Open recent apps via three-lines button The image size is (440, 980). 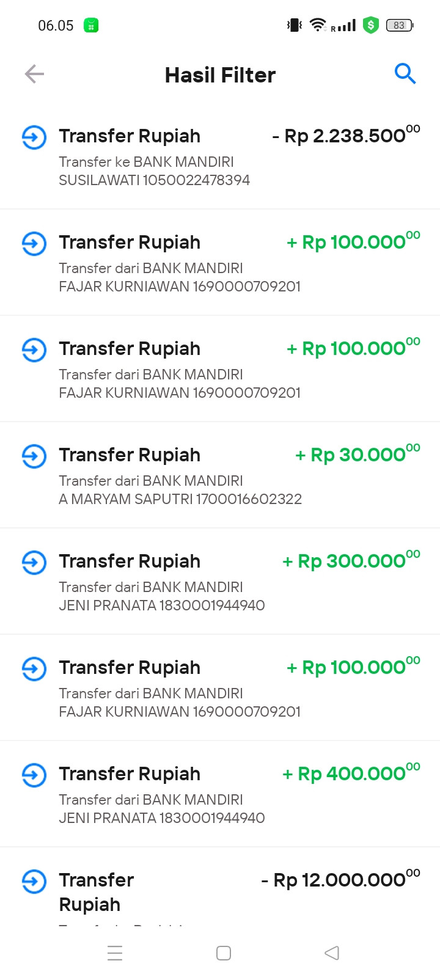click(115, 953)
